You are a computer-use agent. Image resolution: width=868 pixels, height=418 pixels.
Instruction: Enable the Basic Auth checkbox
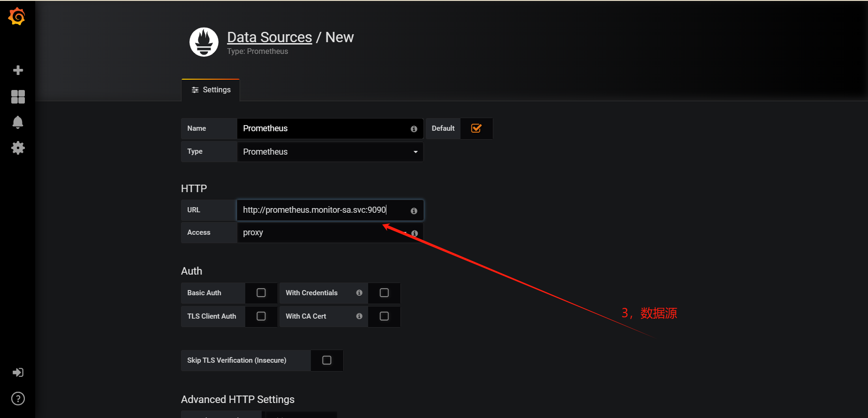point(261,293)
